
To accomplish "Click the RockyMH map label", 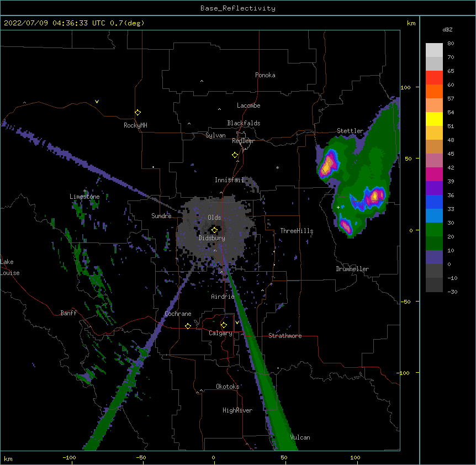I will click(x=135, y=125).
